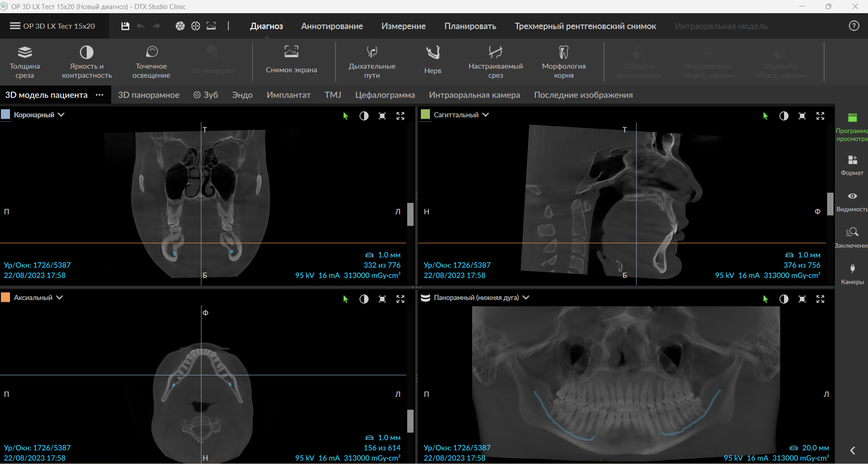Expand the Аксиальный view dropdown
The width and height of the screenshot is (868, 464).
tap(59, 298)
